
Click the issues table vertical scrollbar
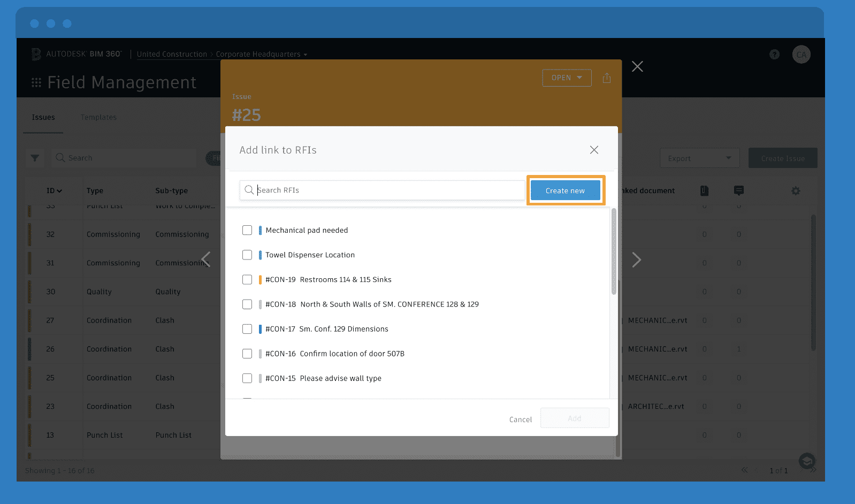[813, 282]
